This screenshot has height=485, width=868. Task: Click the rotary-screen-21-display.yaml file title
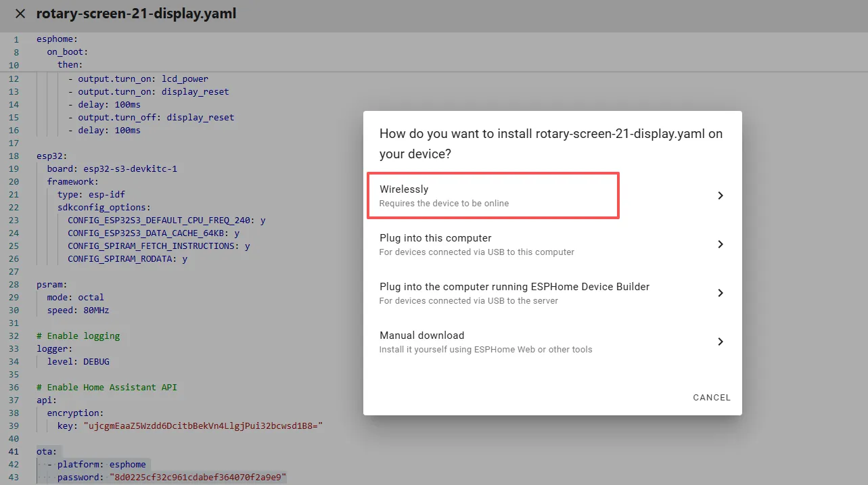tap(136, 14)
